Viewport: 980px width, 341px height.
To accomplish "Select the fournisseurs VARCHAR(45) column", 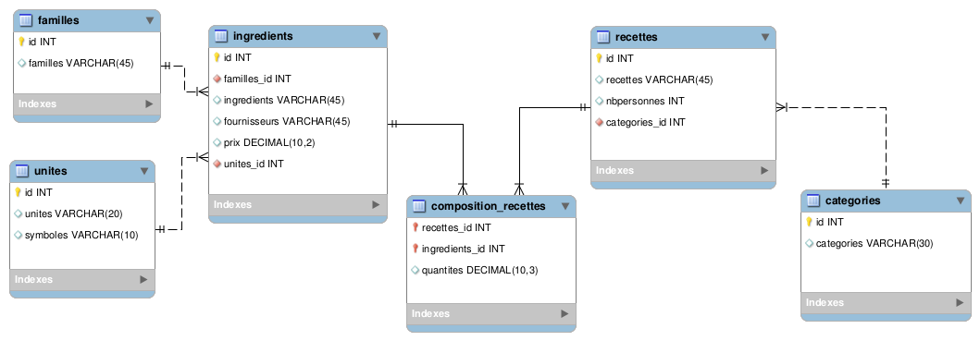I will (297, 121).
